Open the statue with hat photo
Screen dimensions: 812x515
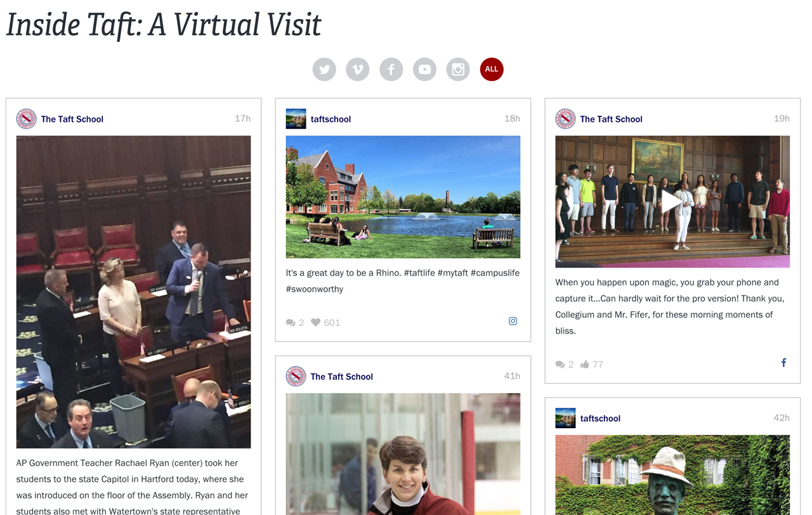672,474
